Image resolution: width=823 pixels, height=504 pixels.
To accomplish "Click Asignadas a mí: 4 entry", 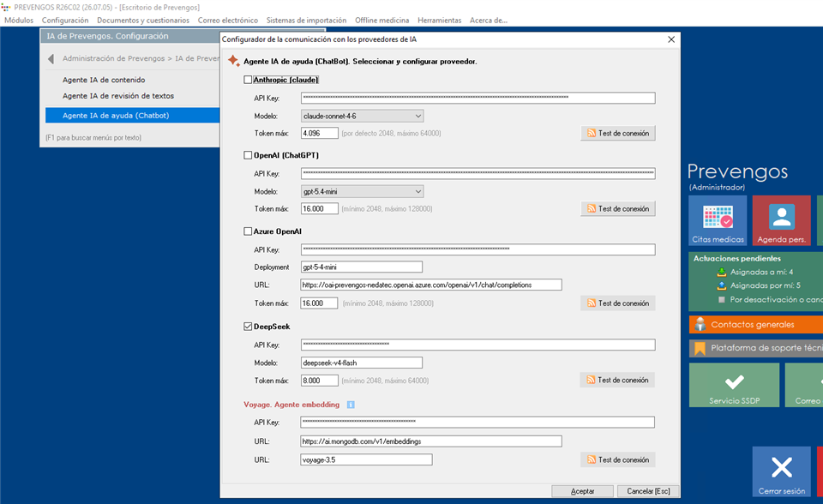I will point(761,272).
